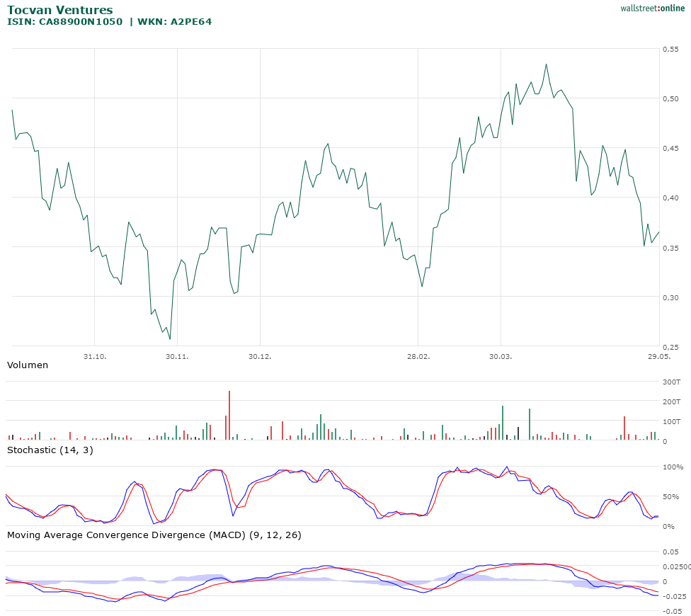Image resolution: width=691 pixels, height=616 pixels.
Task: Click the 30.11. date label
Action: [177, 356]
